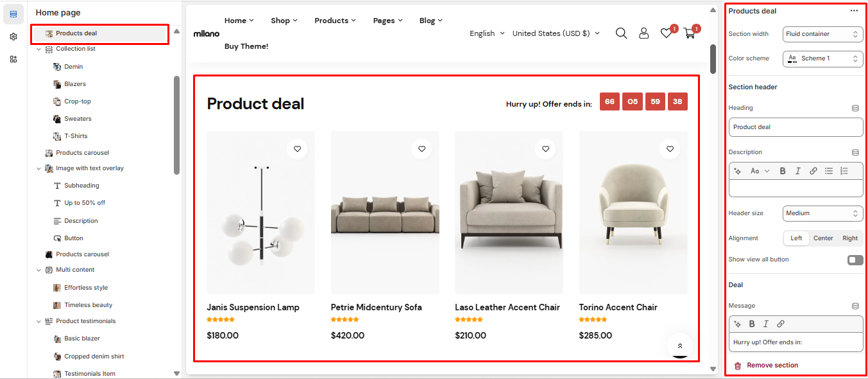Set header alignment to Right

pyautogui.click(x=850, y=238)
